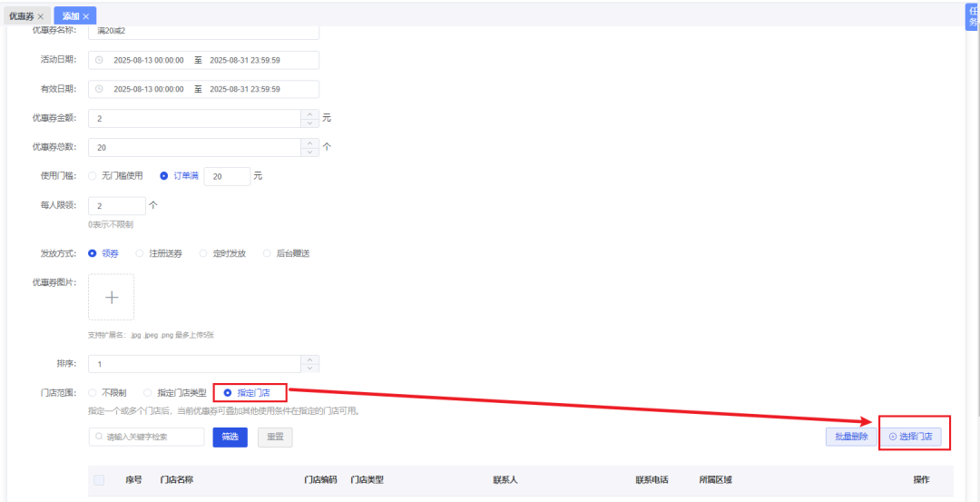Click the 活动日期 start date 2025-08-13

(149, 60)
